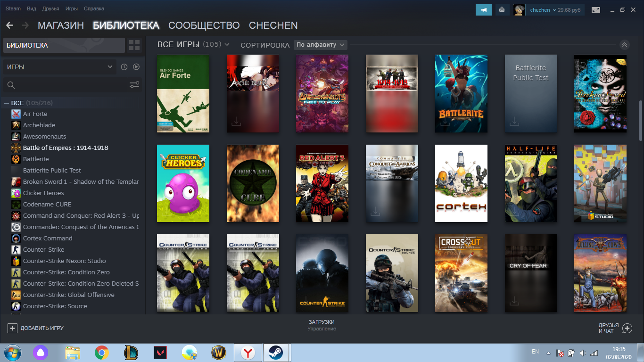Click the chechen profile avatar
The image size is (644, 362).
(x=519, y=10)
